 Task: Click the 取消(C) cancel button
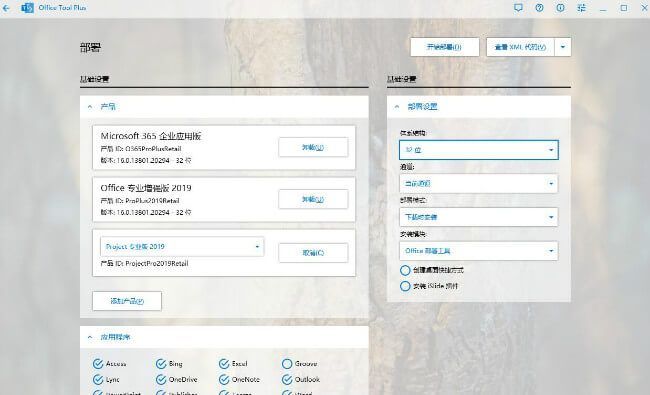[313, 253]
